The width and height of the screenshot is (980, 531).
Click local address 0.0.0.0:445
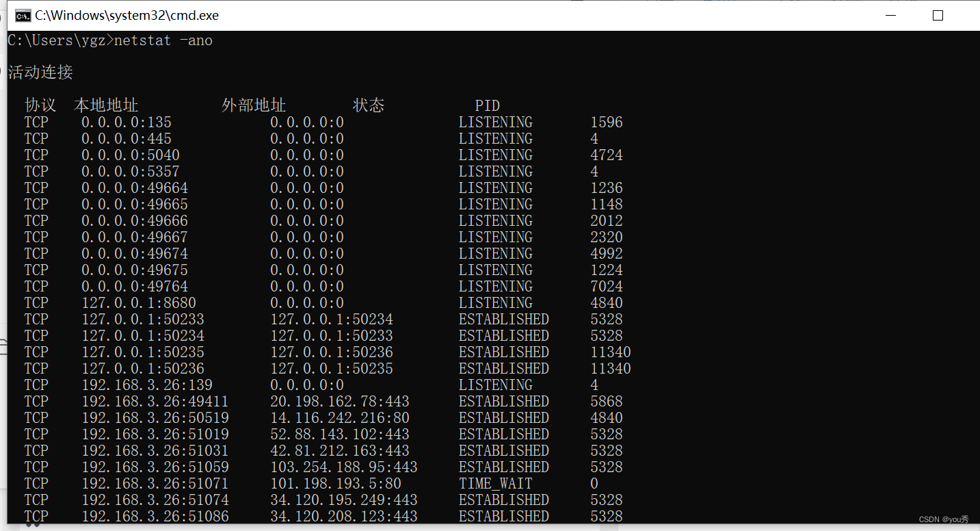(127, 139)
